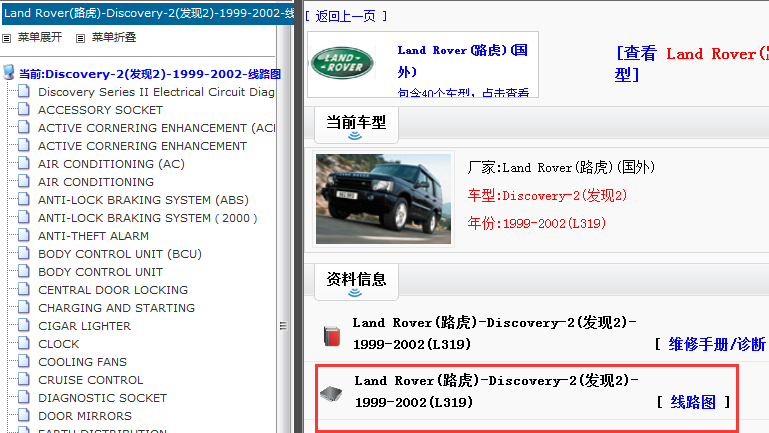Click page icon beside COOLING FANS
Image resolution: width=769 pixels, height=433 pixels.
click(24, 361)
